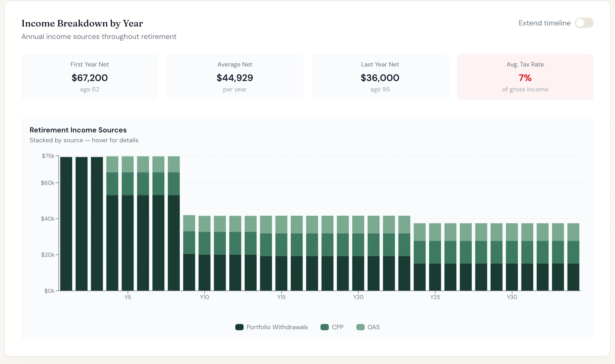Open the Avg. Tax Rate card
Viewport: 615px width, 364px height.
(x=525, y=77)
